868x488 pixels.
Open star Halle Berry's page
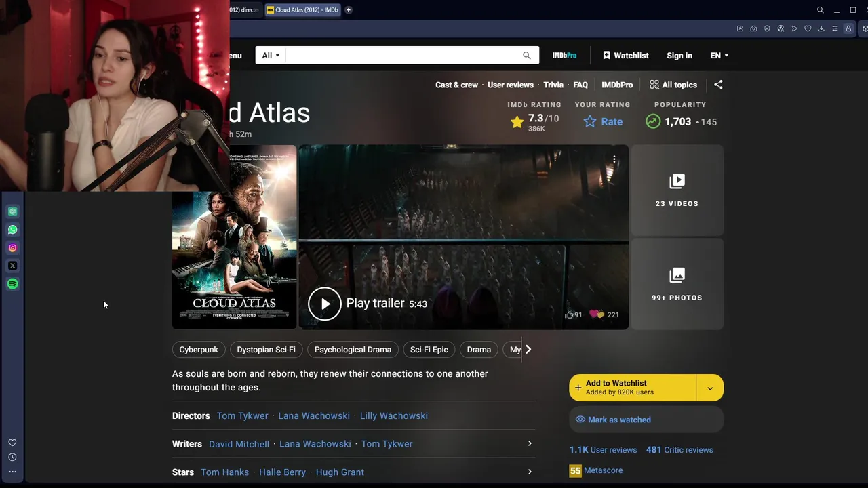click(x=282, y=472)
